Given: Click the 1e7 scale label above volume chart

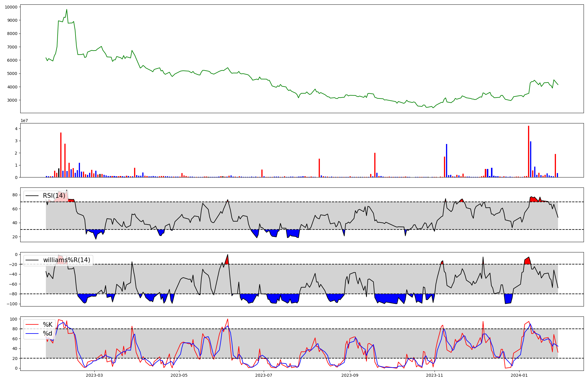Looking at the screenshot, I should pyautogui.click(x=24, y=120).
